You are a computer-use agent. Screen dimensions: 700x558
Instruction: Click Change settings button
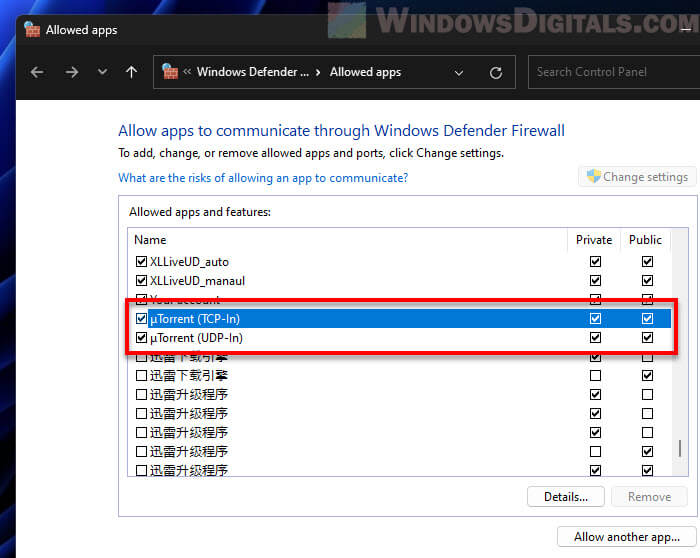[x=637, y=177]
